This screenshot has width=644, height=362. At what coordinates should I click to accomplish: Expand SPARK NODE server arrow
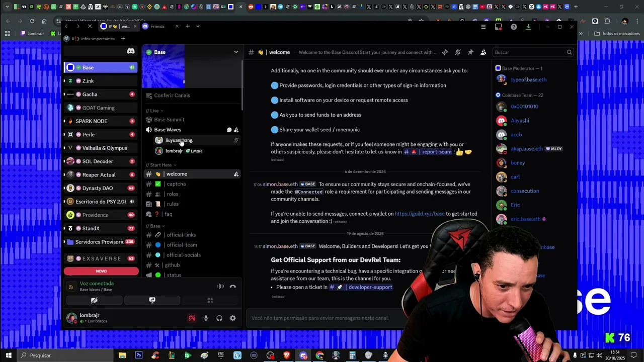(65, 121)
